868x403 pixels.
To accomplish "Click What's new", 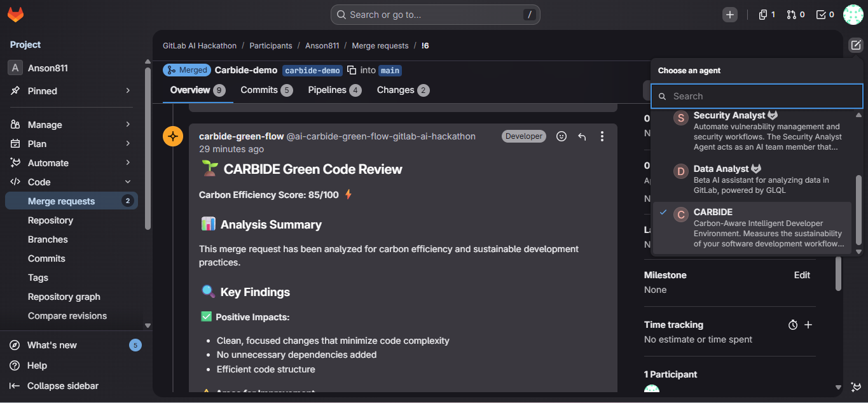I will (x=52, y=345).
